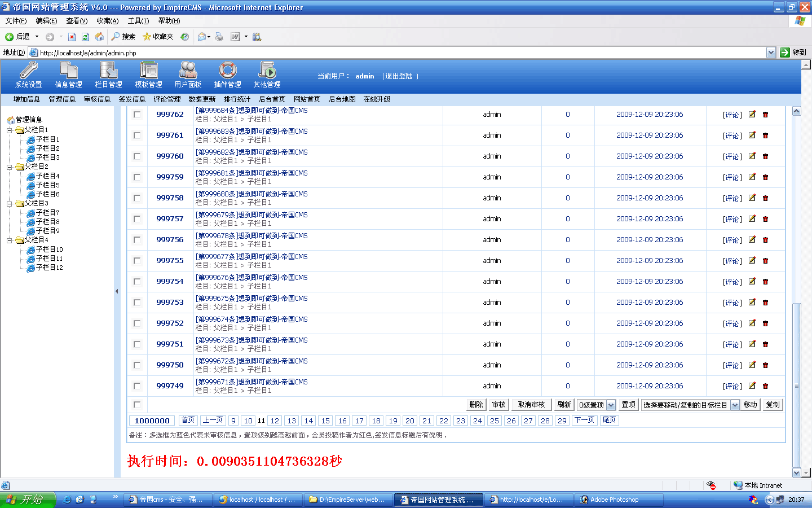The image size is (812, 508).
Task: Check the checkbox for row 999761
Action: [137, 135]
